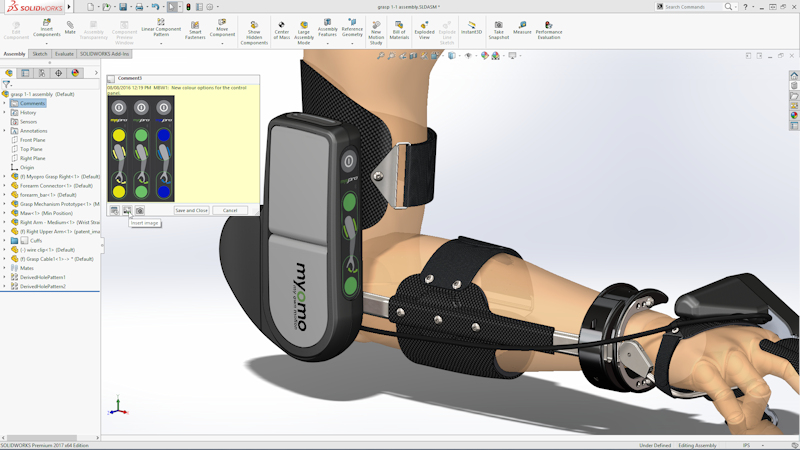Click the Smart Fasteners tool
800x450 pixels.
click(x=195, y=31)
